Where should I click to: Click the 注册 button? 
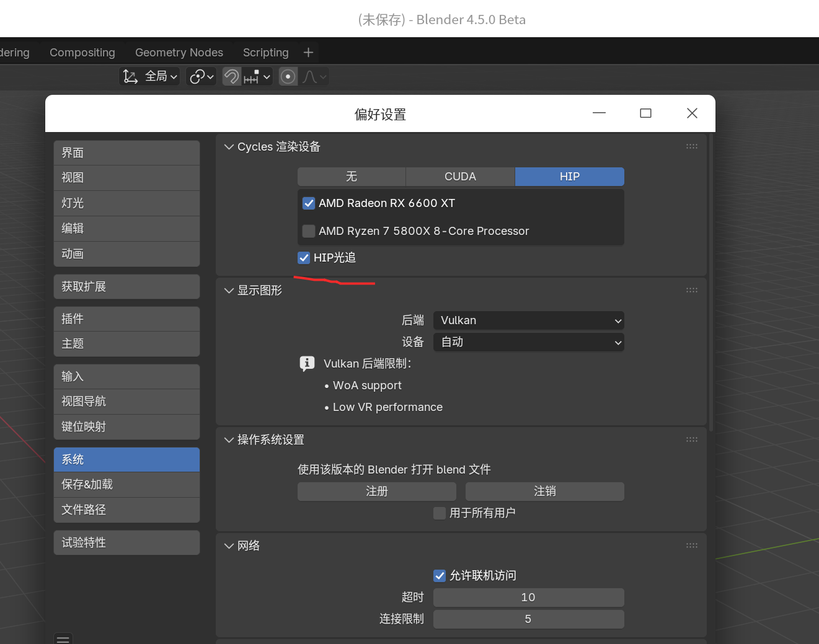point(376,492)
